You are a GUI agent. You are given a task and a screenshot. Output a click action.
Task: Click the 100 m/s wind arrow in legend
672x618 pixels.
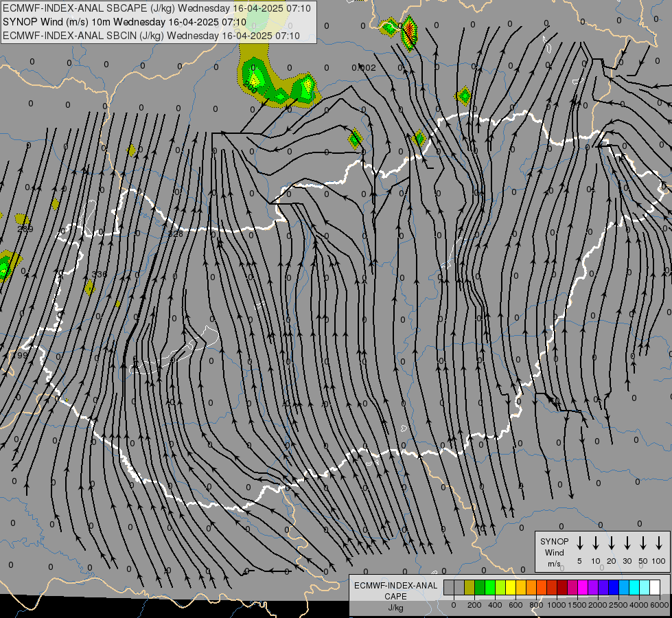[659, 543]
